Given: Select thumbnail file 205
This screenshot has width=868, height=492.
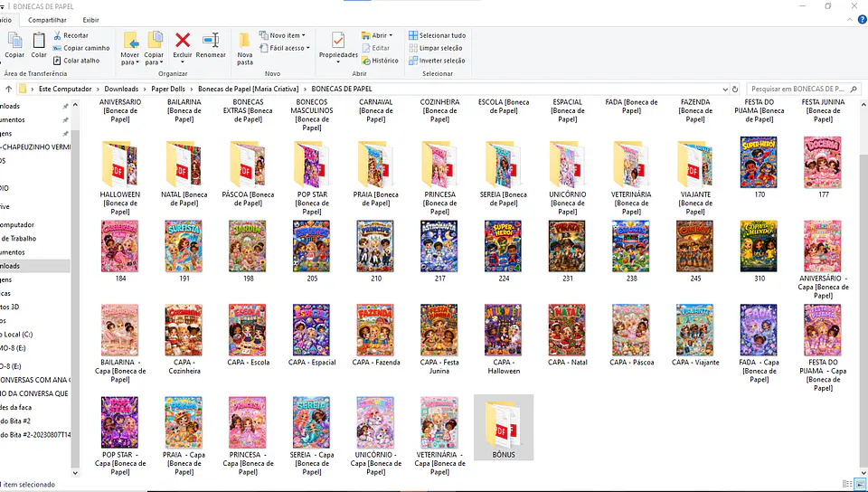Looking at the screenshot, I should tap(312, 251).
